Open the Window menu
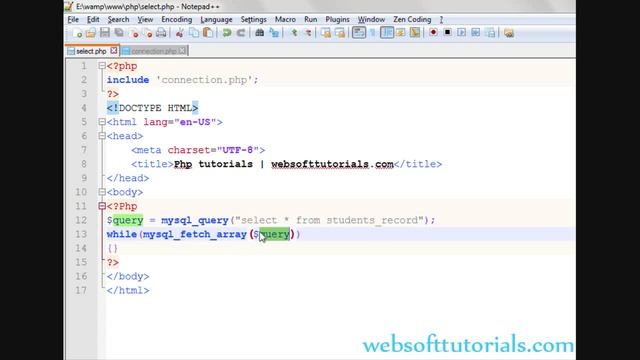 (371, 20)
